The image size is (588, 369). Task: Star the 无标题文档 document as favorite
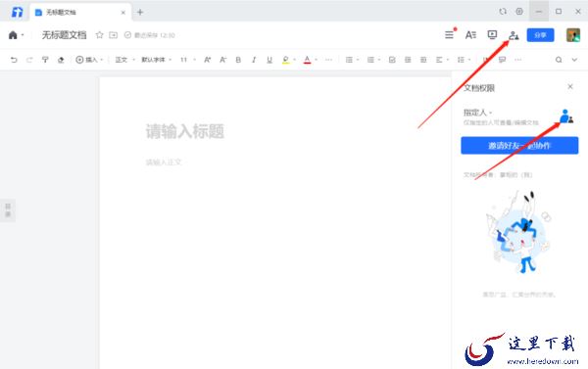[99, 35]
